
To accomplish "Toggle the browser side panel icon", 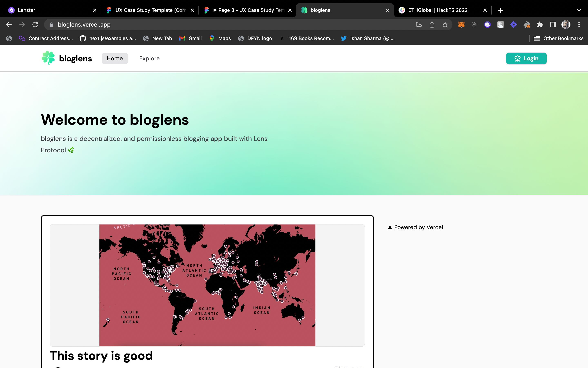I will pyautogui.click(x=553, y=25).
